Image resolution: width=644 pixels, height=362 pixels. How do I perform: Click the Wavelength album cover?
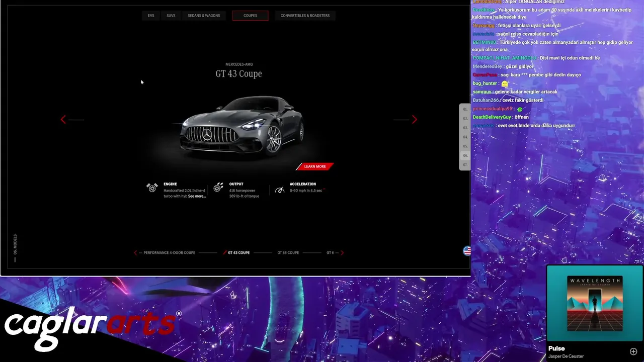pos(595,303)
